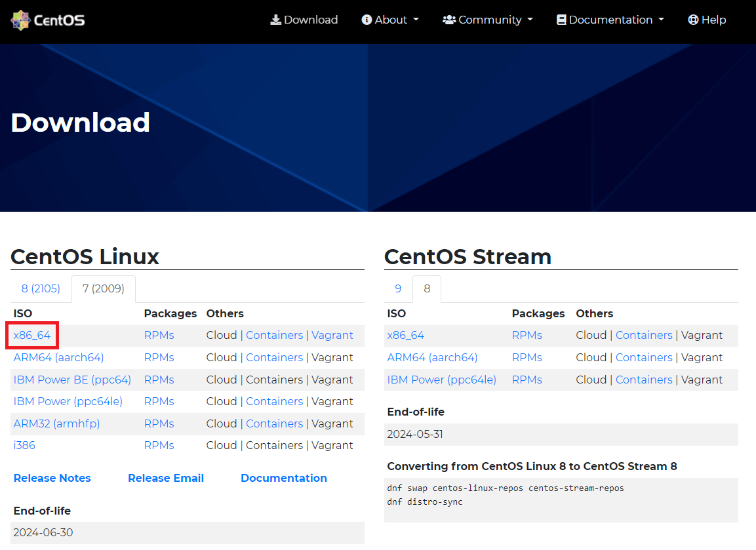Download the highlighted x86_64 ISO
Image resolution: width=756 pixels, height=550 pixels.
coord(30,335)
